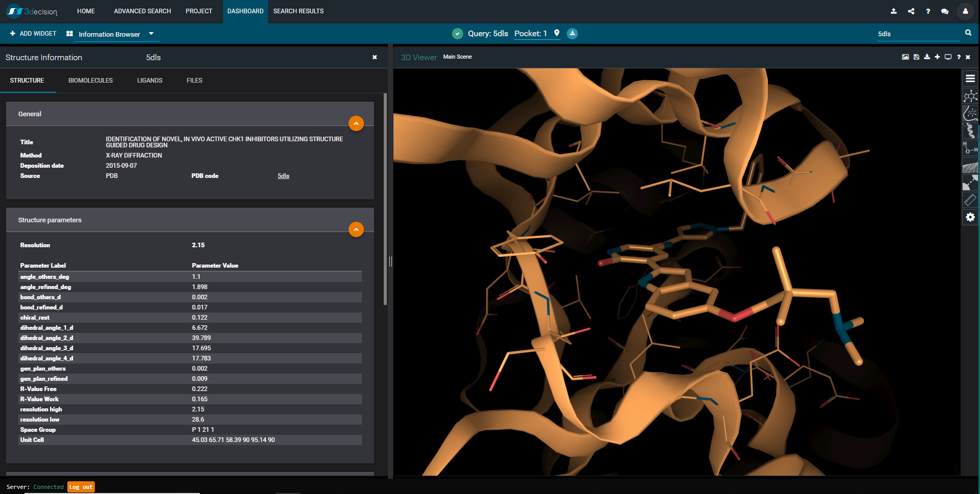Screen dimensions: 980x494
Task: Click the upload icon in top bar
Action: click(893, 11)
